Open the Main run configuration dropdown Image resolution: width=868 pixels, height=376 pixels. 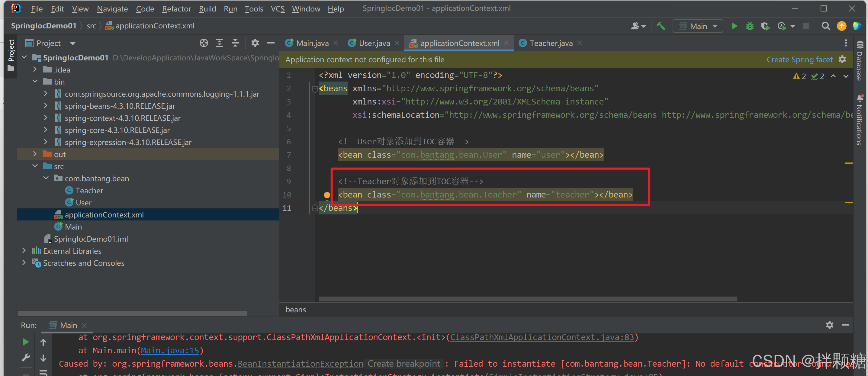tap(697, 26)
